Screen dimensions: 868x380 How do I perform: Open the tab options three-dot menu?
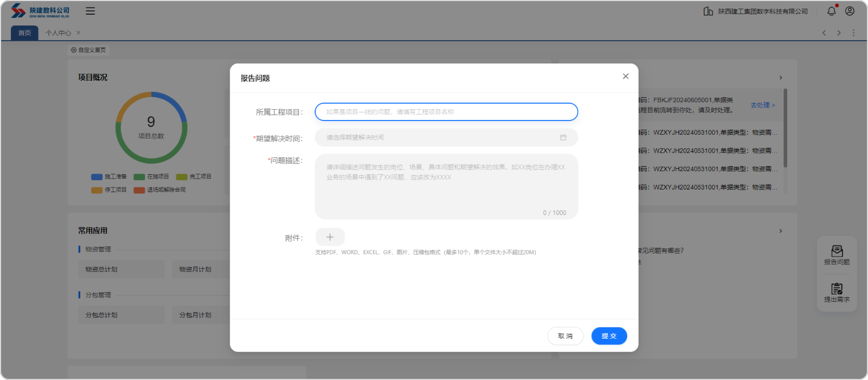[x=853, y=33]
